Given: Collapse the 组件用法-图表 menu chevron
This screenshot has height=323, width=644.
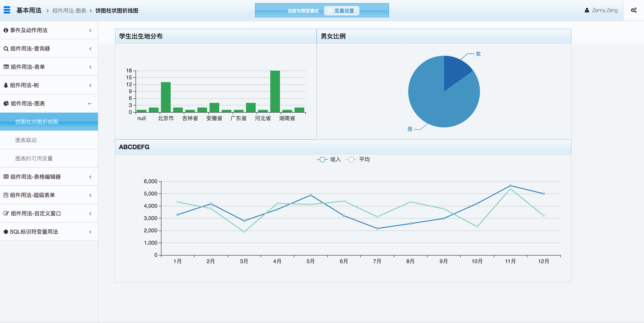Looking at the screenshot, I should click(89, 103).
